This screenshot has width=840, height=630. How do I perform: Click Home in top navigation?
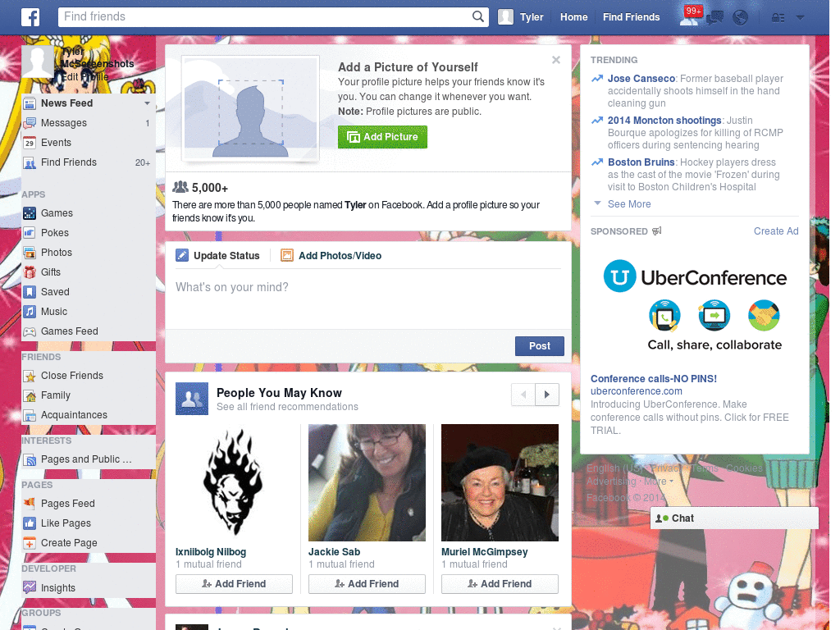click(x=573, y=17)
